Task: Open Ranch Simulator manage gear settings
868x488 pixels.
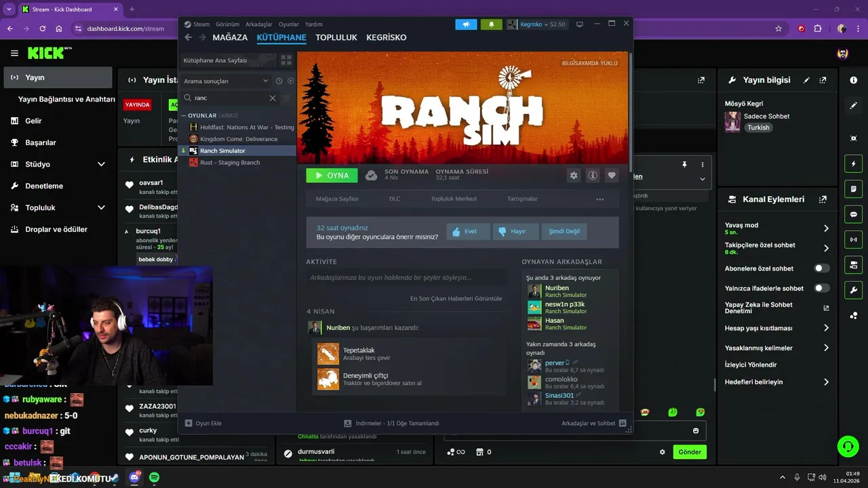Action: (x=574, y=176)
